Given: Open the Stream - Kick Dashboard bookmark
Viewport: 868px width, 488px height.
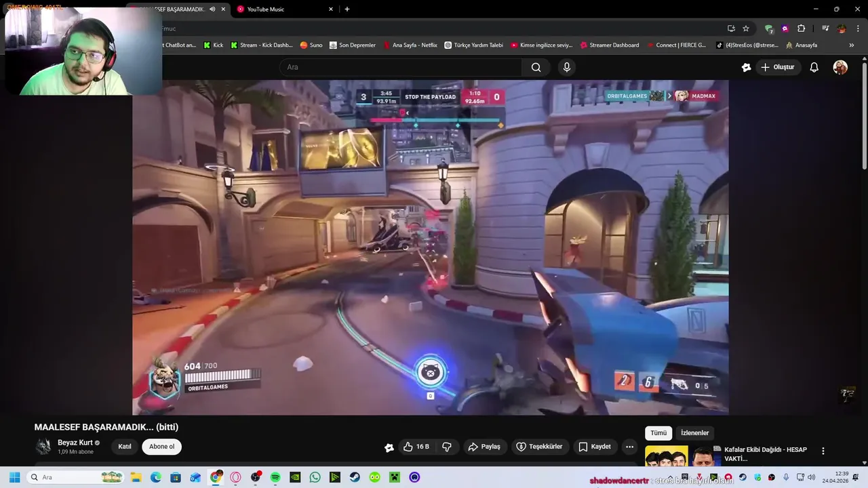Looking at the screenshot, I should coord(262,45).
